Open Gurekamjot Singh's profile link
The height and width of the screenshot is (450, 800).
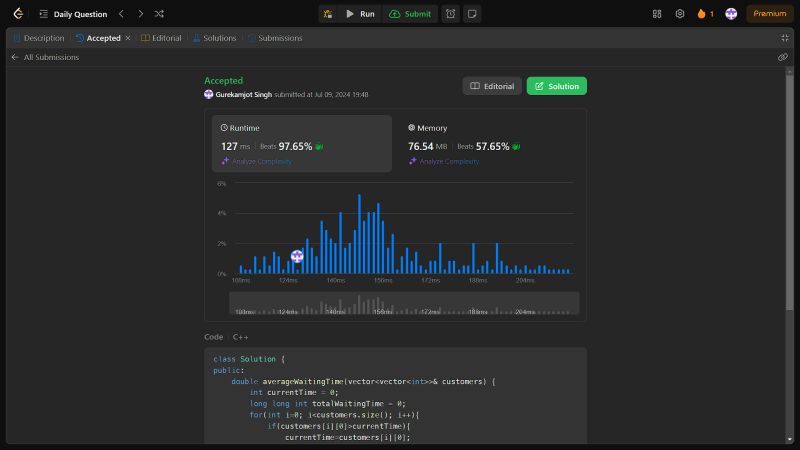click(243, 94)
